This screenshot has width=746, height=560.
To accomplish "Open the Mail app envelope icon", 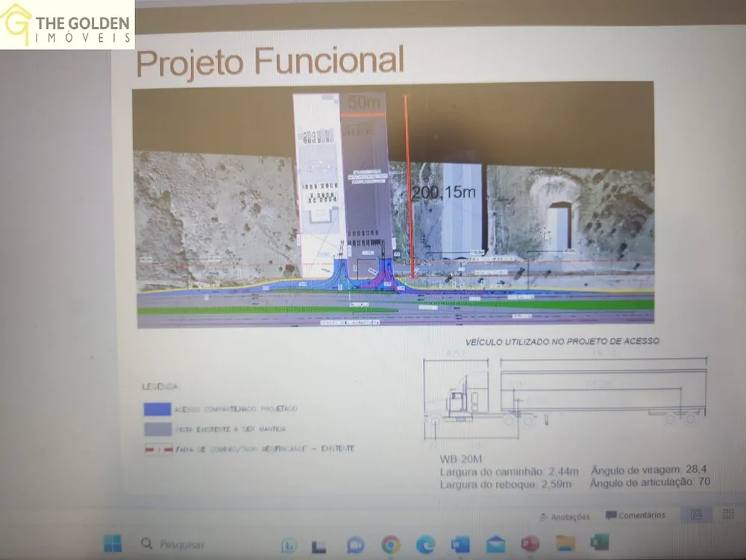I will click(x=495, y=544).
